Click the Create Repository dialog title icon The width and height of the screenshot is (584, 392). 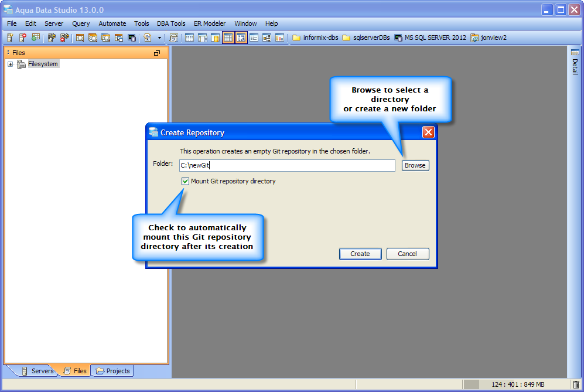[153, 132]
